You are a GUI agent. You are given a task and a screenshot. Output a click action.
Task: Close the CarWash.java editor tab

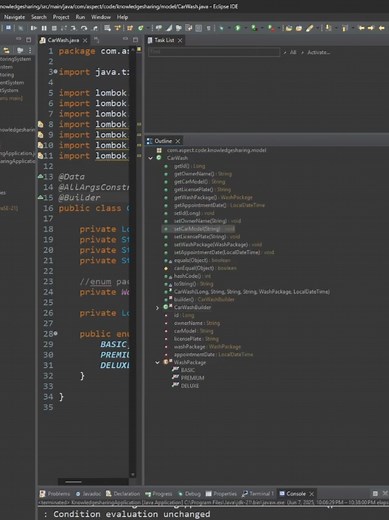85,40
